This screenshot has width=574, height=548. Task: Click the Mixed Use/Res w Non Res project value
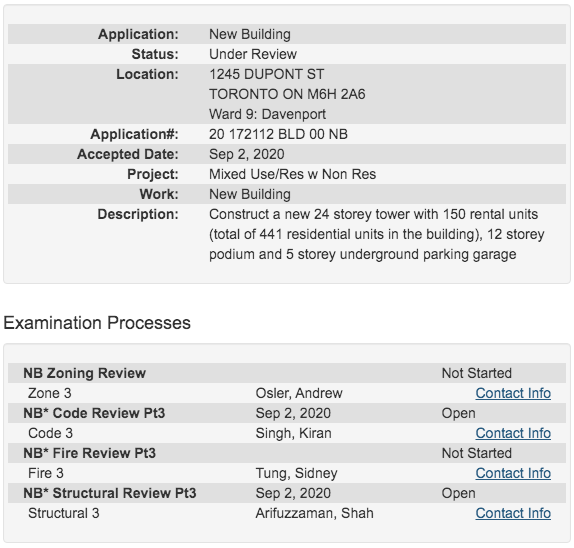pyautogui.click(x=292, y=174)
